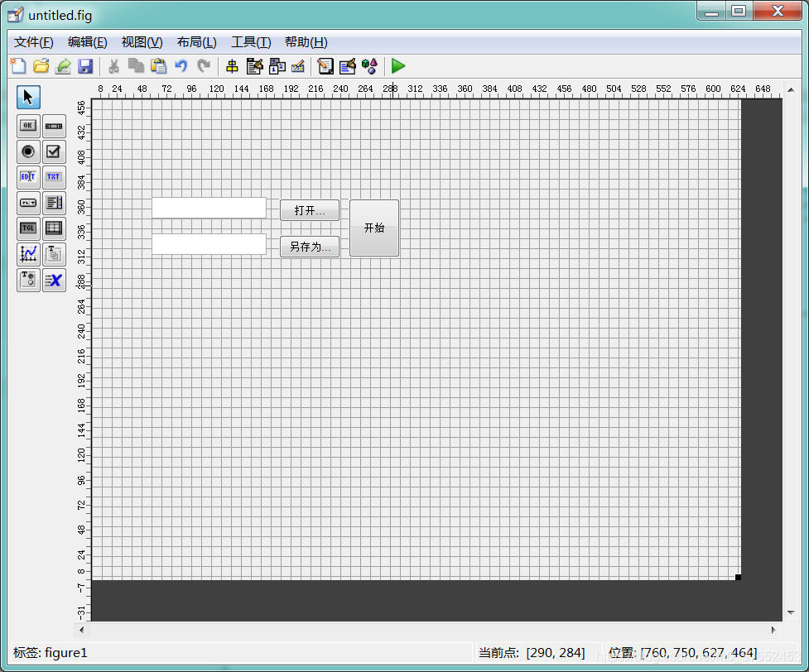Click the Open file folder icon
809x672 pixels.
41,66
